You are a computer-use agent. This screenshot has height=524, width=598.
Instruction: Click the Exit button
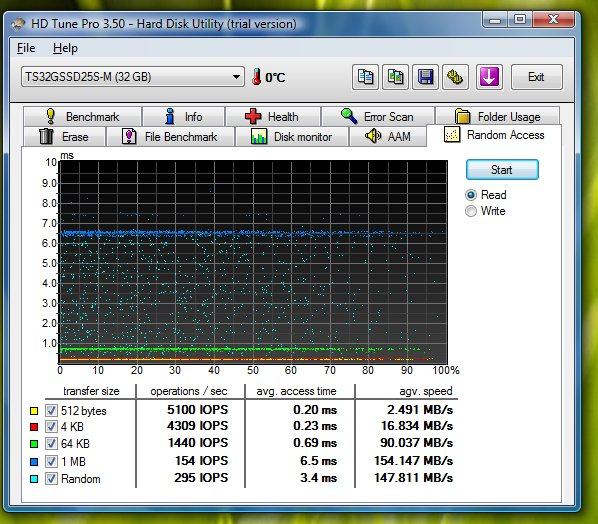click(x=536, y=77)
